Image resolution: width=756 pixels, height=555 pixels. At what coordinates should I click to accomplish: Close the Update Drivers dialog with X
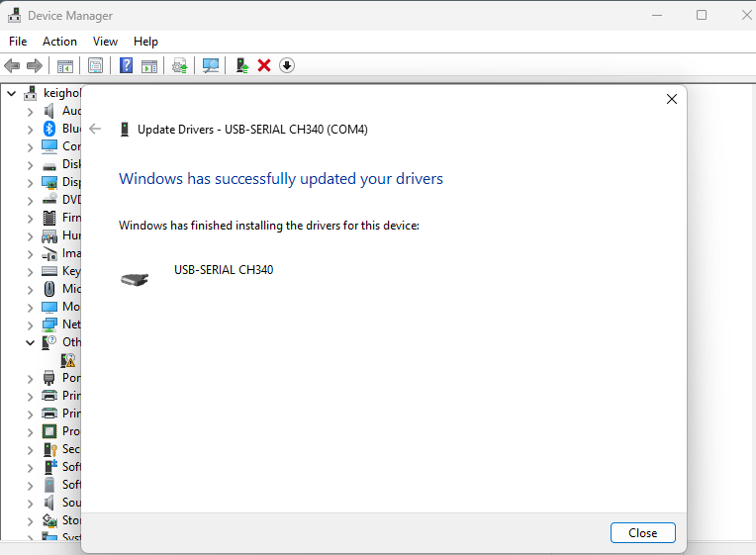[672, 99]
